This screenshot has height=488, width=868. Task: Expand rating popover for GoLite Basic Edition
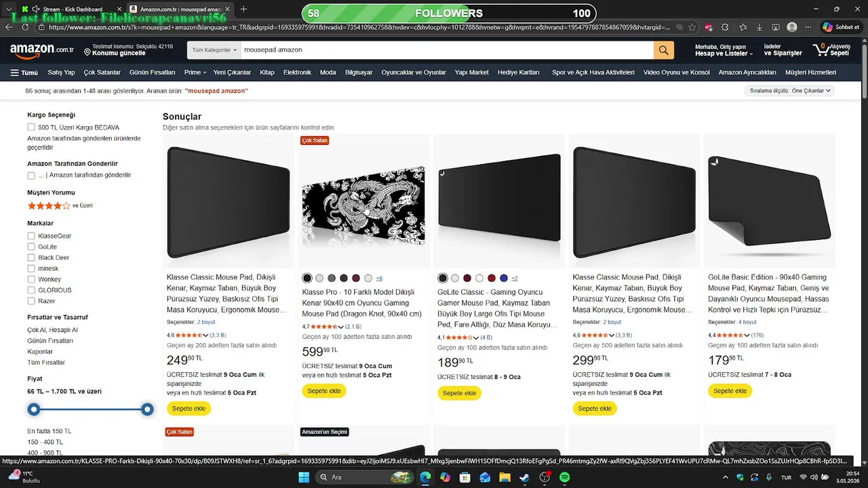tap(747, 335)
